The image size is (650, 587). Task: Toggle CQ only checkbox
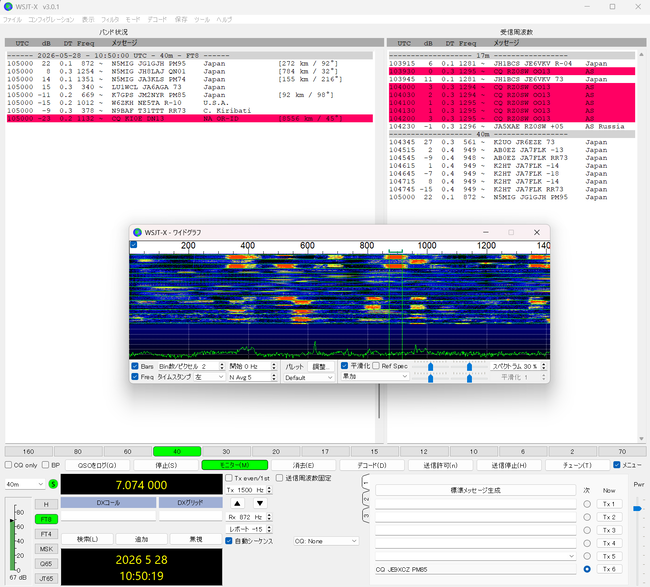pos(8,465)
